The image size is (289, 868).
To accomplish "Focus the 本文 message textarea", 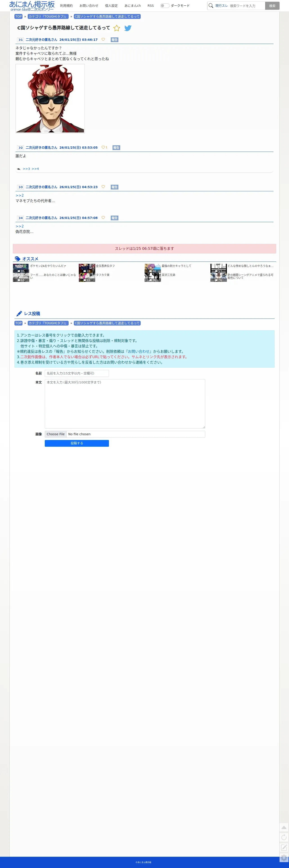I will 125,404.
